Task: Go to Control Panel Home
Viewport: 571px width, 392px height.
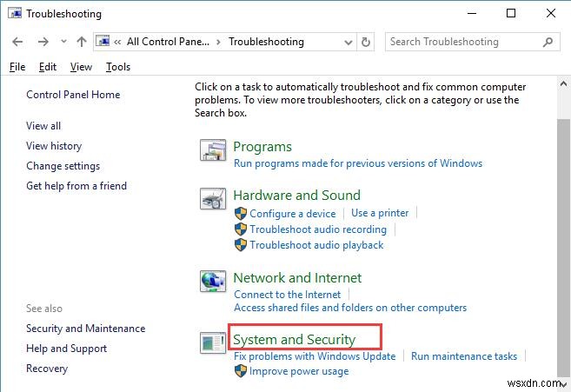Action: click(73, 95)
